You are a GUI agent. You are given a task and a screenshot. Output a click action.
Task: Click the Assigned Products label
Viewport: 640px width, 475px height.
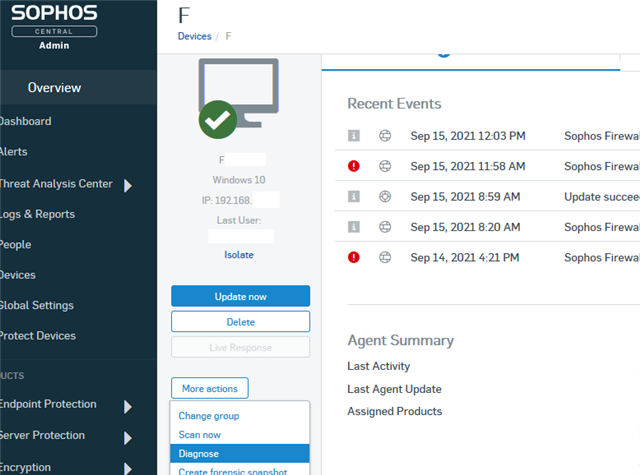click(395, 411)
